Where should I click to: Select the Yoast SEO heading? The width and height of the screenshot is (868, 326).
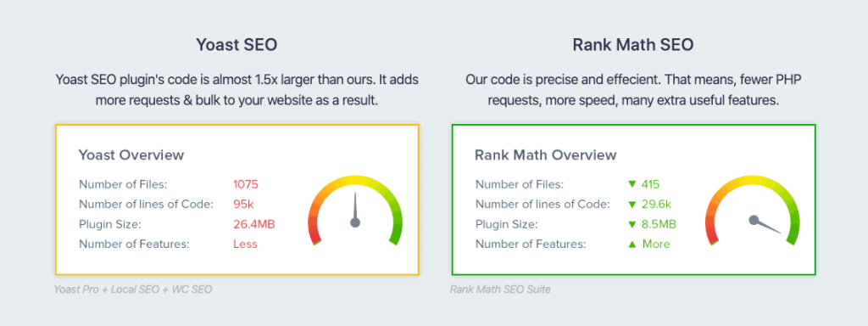pyautogui.click(x=236, y=45)
